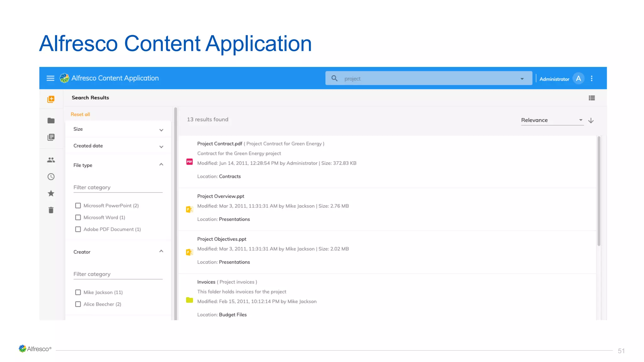The image size is (644, 362).
Task: Open Project Objectives.ppt result
Action: click(222, 239)
